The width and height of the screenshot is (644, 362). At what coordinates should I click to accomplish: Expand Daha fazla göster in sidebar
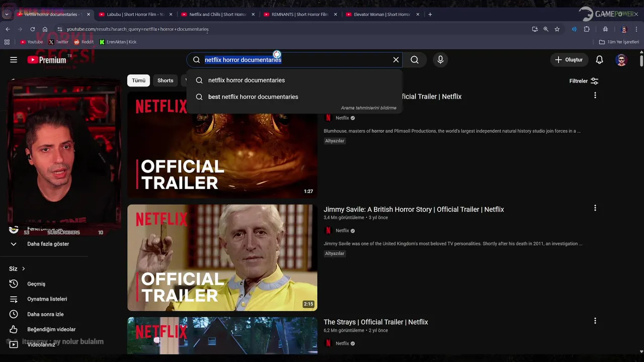click(x=48, y=244)
